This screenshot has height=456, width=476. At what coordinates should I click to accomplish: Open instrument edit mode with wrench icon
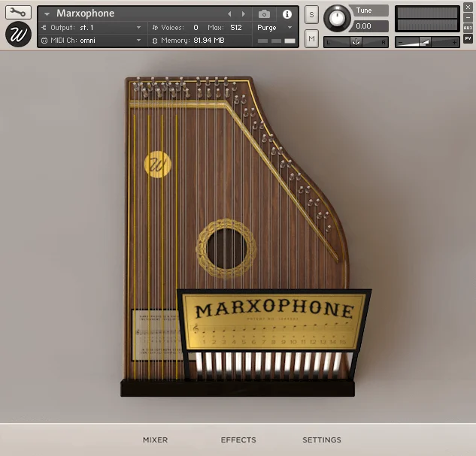tap(18, 12)
